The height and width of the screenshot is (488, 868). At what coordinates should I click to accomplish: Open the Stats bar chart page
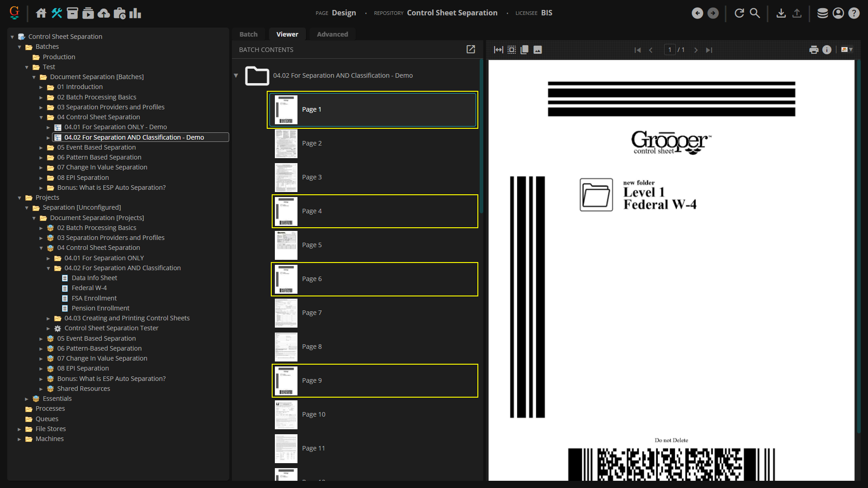coord(135,13)
